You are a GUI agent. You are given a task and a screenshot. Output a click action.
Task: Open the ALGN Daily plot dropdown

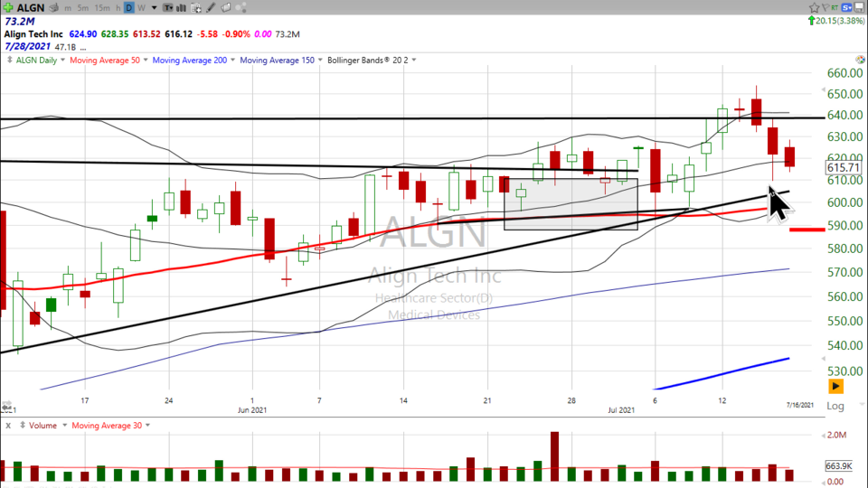[x=62, y=60]
